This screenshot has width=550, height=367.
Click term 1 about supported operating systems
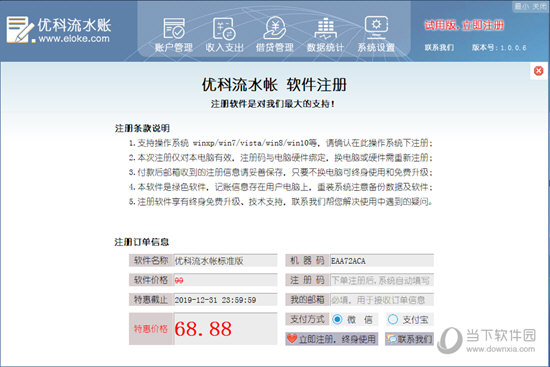281,143
